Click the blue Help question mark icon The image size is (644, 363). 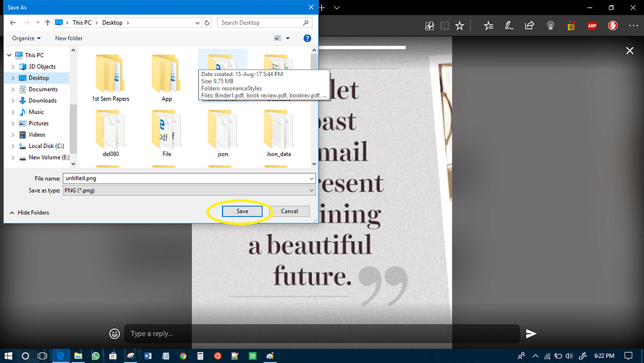click(x=307, y=38)
